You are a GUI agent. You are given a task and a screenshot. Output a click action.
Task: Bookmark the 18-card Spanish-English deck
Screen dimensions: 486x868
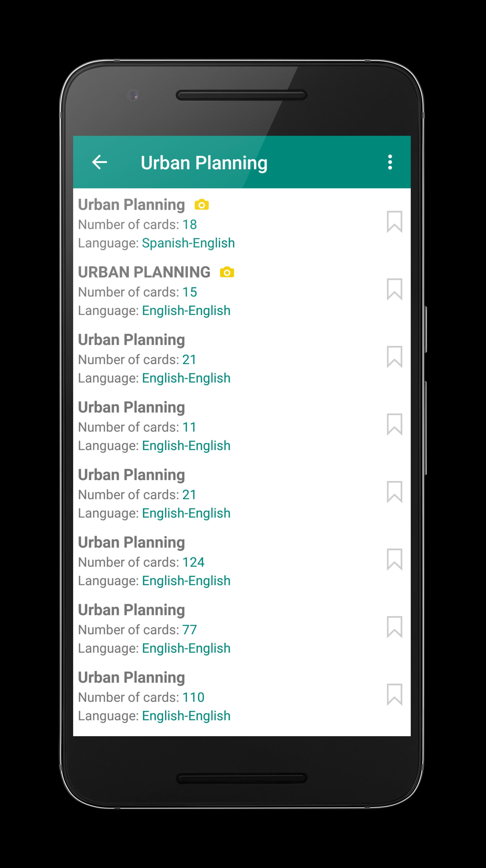point(394,222)
